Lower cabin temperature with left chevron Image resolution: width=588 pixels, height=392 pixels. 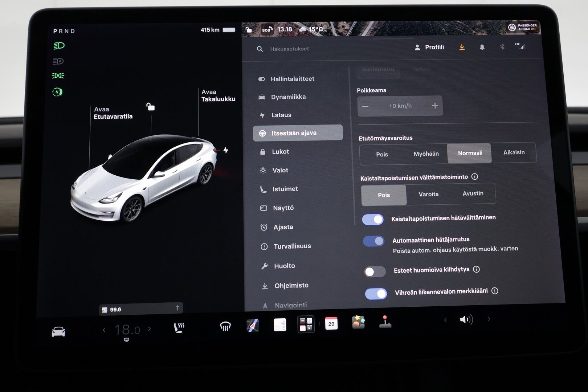(x=104, y=330)
